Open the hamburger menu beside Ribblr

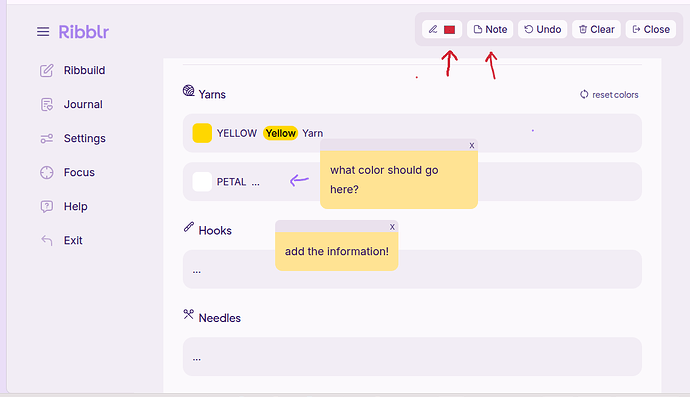43,32
